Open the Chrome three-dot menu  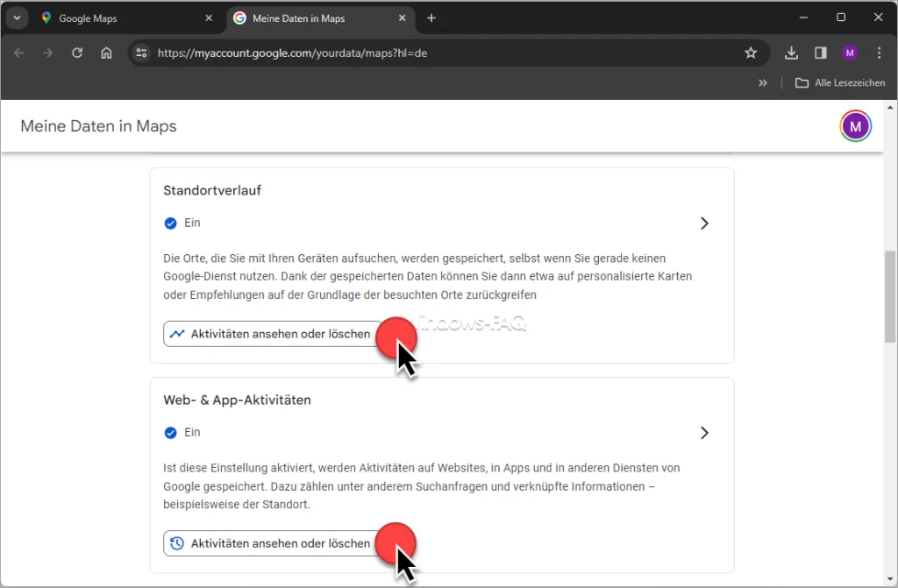click(x=879, y=53)
